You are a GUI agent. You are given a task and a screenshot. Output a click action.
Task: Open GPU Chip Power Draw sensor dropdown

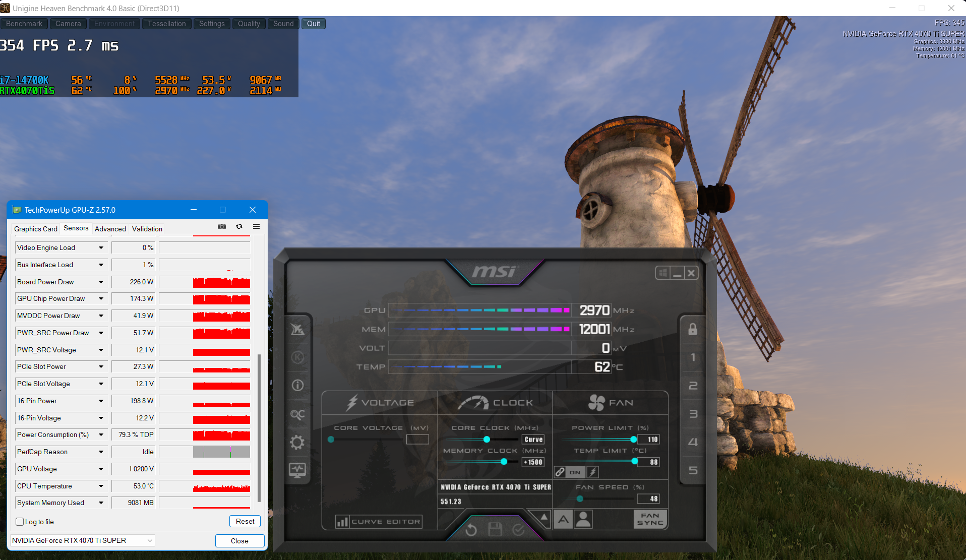point(101,298)
